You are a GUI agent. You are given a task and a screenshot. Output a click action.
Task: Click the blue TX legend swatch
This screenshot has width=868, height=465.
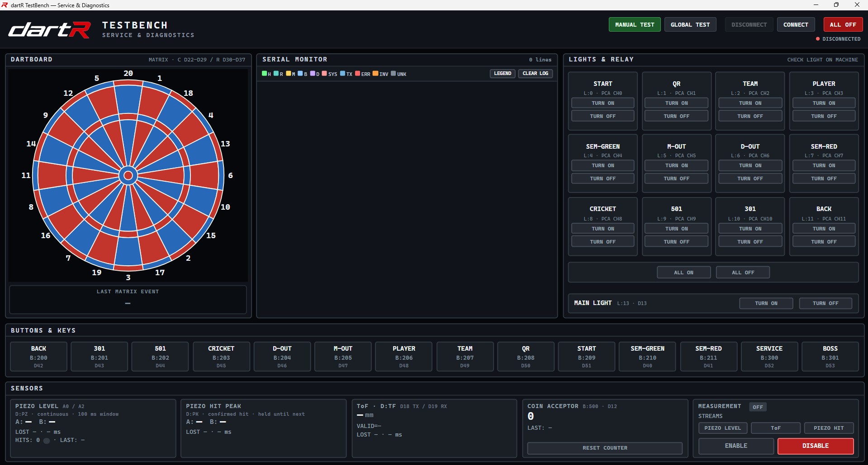click(x=343, y=73)
